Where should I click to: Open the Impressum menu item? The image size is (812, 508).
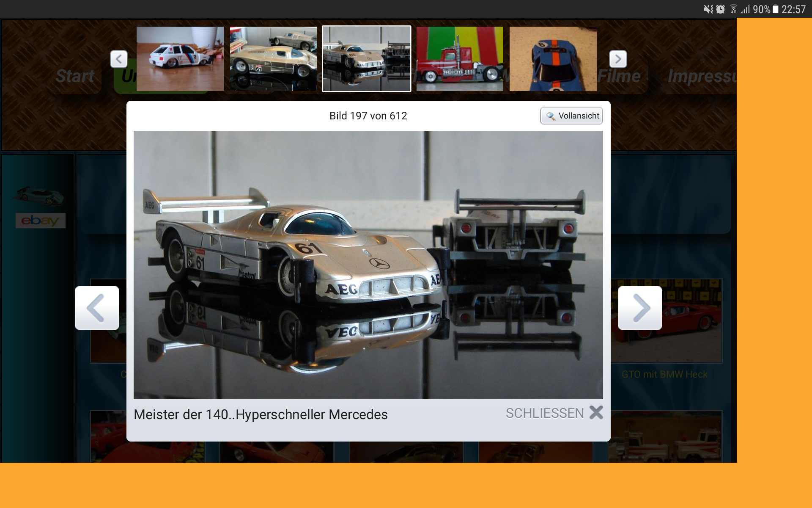(701, 76)
